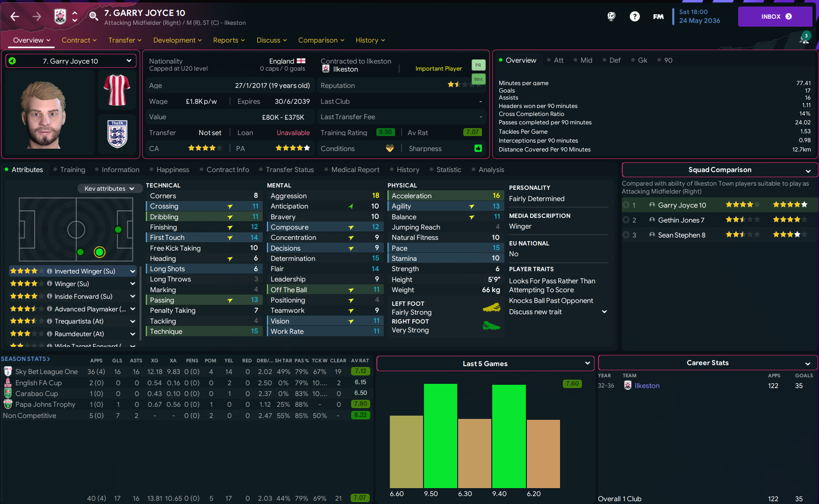This screenshot has height=504, width=819.
Task: Click the Wnt status badge
Action: pos(478,79)
